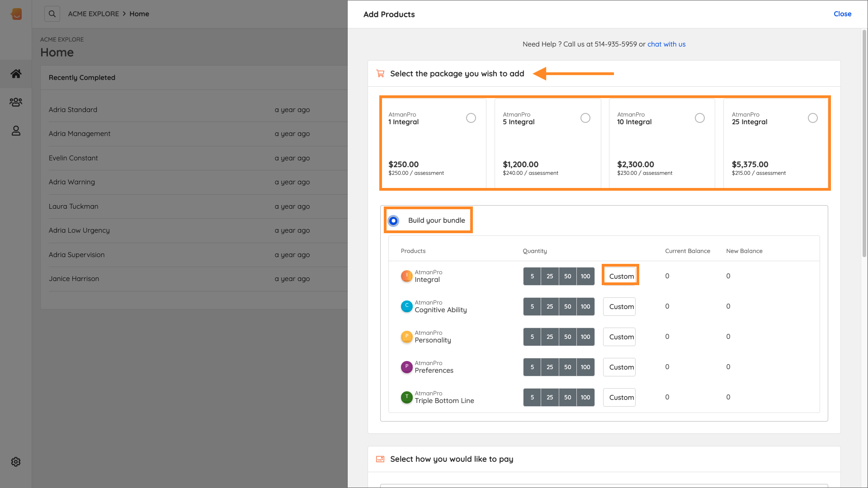868x488 pixels.
Task: Click the panel's vertical scrollbar
Action: [864, 144]
